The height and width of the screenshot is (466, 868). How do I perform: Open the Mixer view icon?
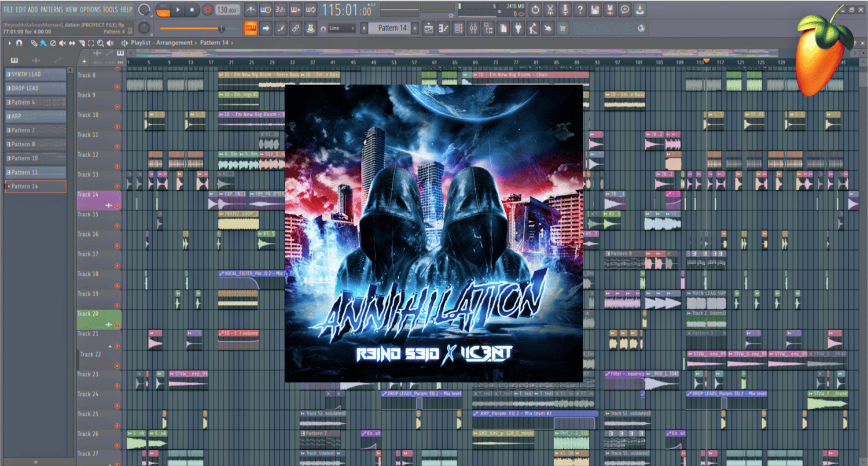(473, 28)
